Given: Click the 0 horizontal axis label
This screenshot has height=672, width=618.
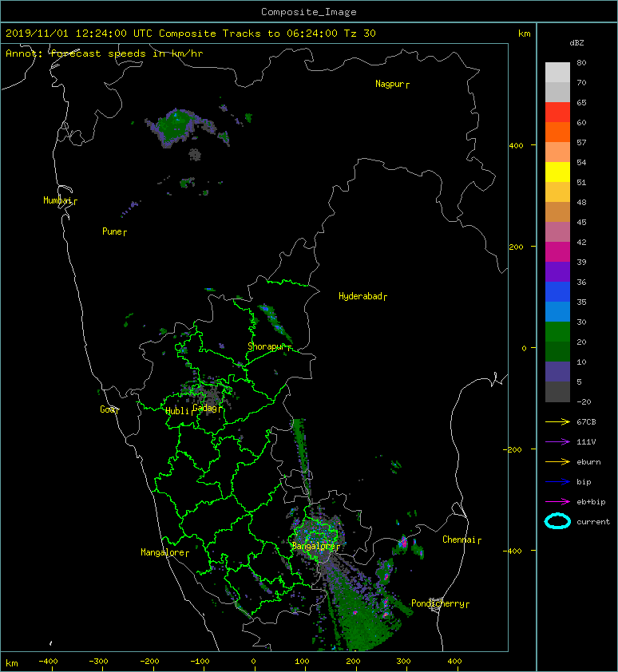Looking at the screenshot, I should [253, 662].
